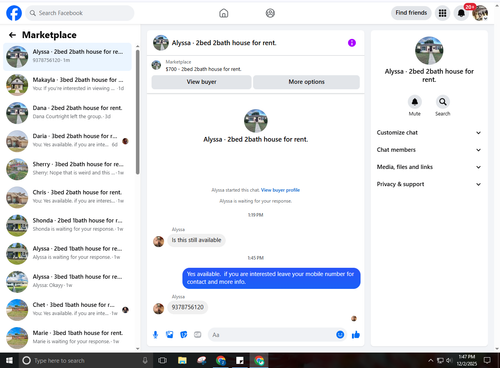Open Windows Start menu

(9, 360)
